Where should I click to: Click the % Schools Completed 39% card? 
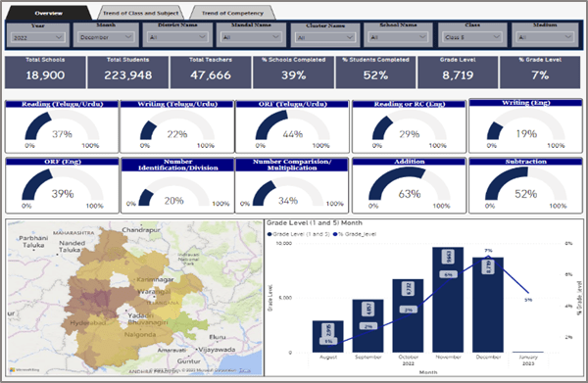pos(294,72)
